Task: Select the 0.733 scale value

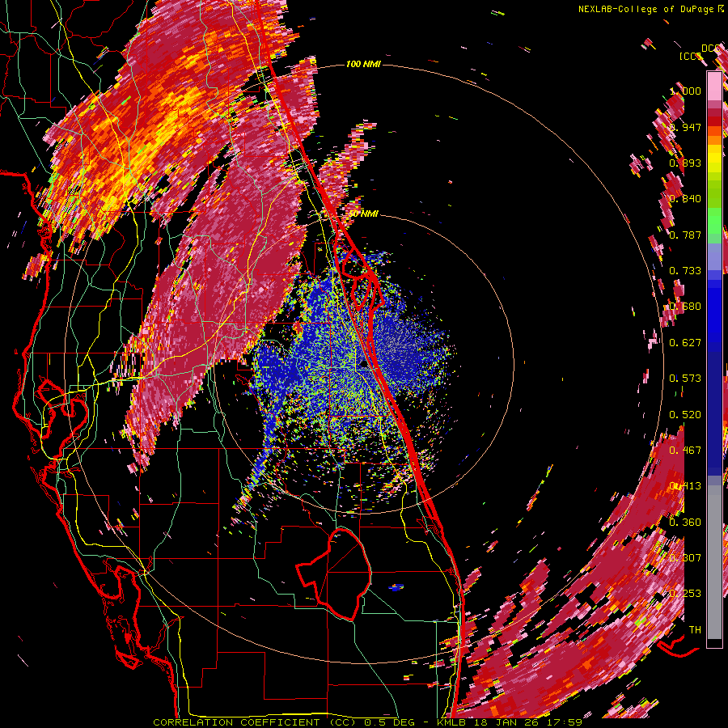Action: click(x=685, y=271)
